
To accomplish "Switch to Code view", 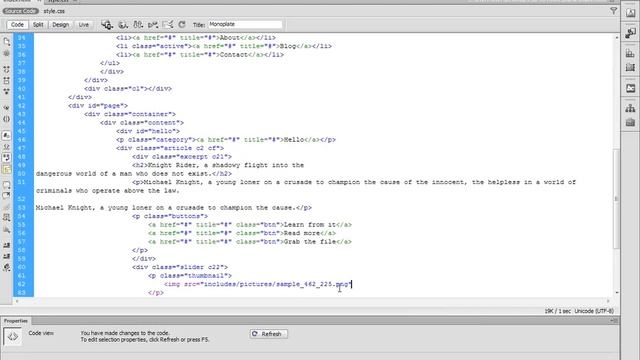I will click(x=17, y=25).
